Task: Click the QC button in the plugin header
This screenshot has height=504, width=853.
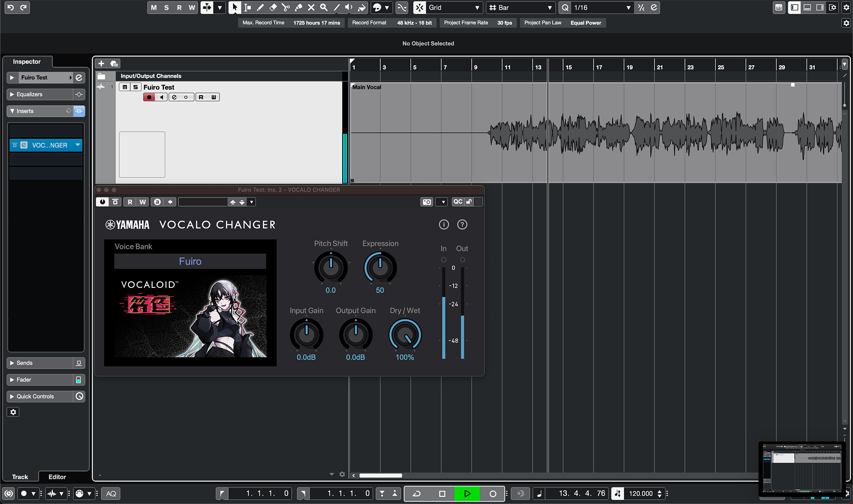Action: (x=458, y=202)
